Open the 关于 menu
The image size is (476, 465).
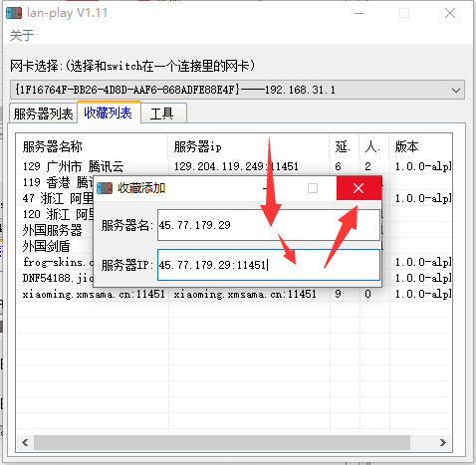[22, 36]
